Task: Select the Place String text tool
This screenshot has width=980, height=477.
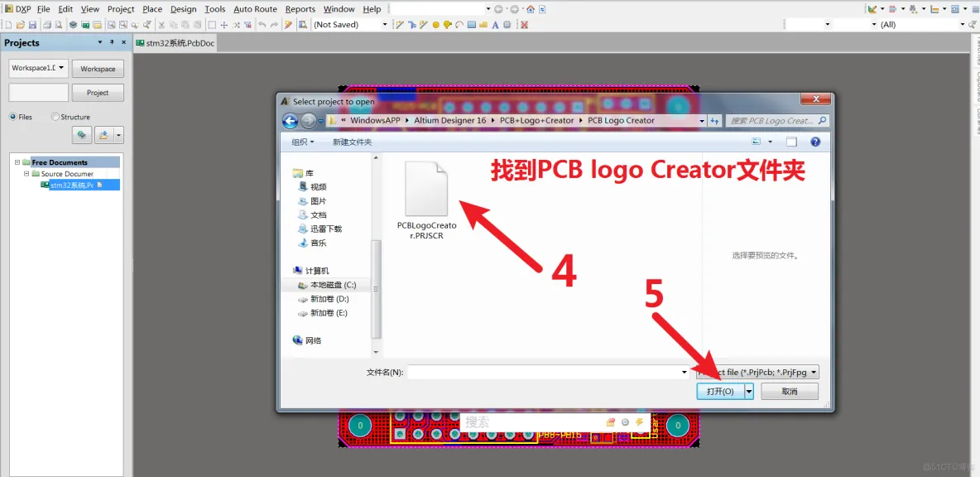Action: [495, 24]
